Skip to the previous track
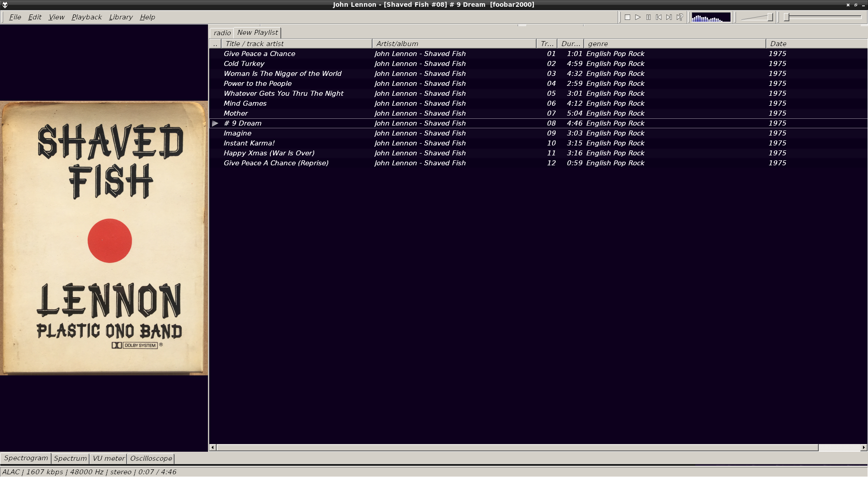Image resolution: width=868 pixels, height=477 pixels. point(659,17)
